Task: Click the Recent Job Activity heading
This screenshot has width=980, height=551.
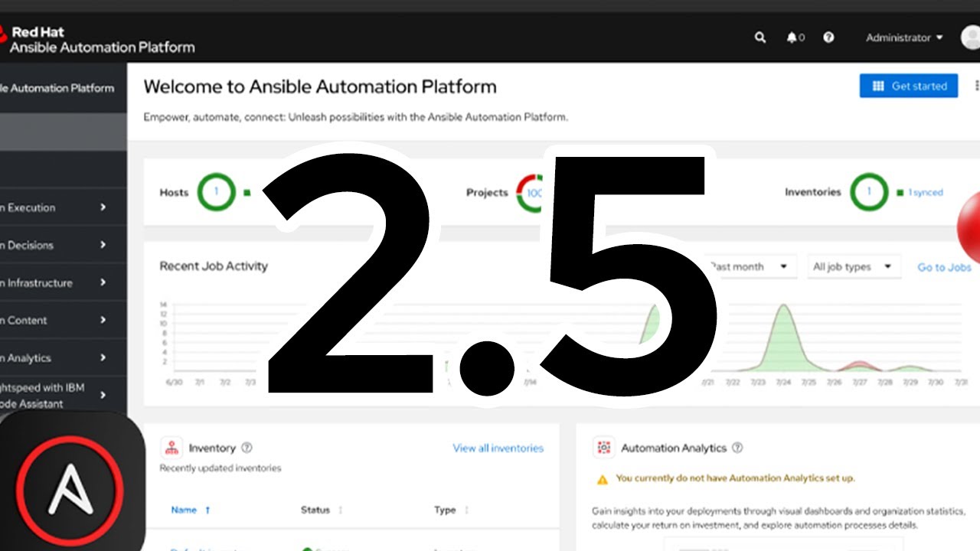Action: coord(214,266)
